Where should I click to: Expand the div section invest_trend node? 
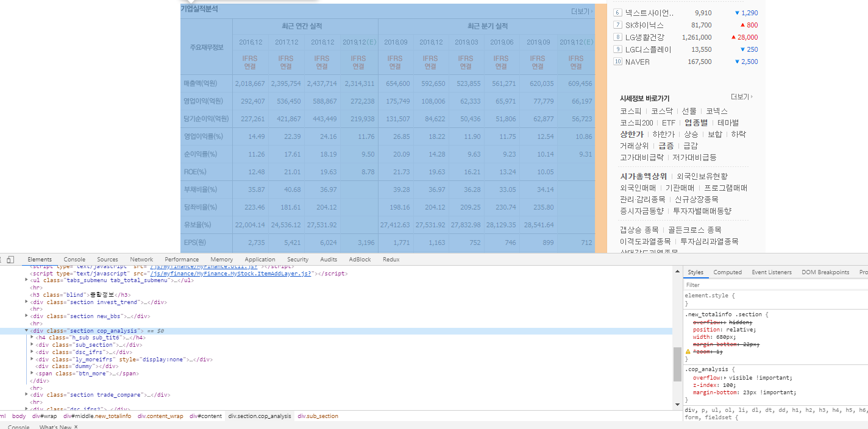coord(26,302)
